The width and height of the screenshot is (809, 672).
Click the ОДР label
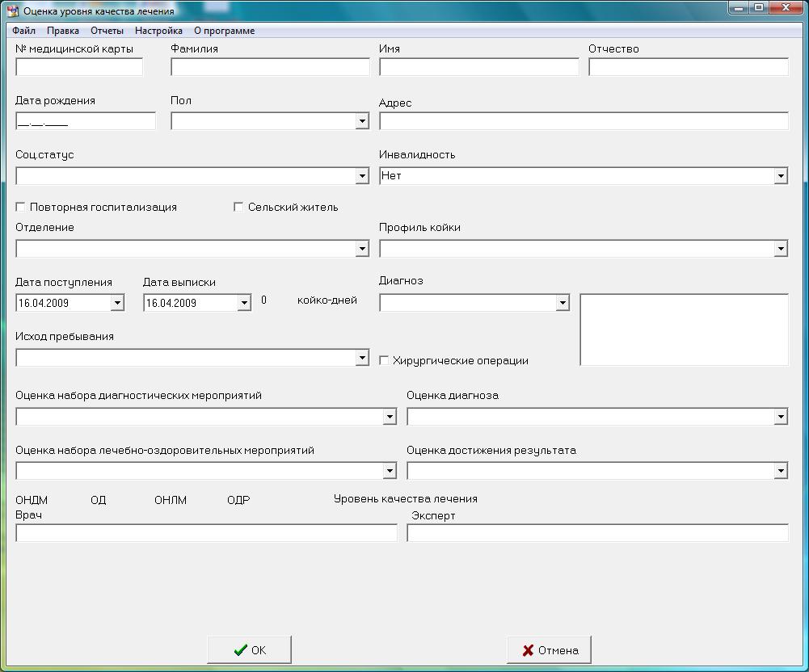(x=238, y=500)
